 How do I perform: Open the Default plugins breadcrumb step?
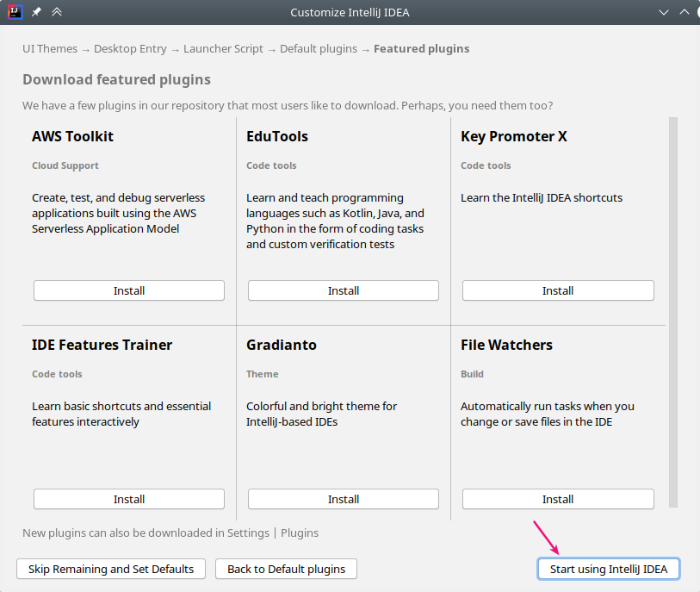[x=319, y=49]
